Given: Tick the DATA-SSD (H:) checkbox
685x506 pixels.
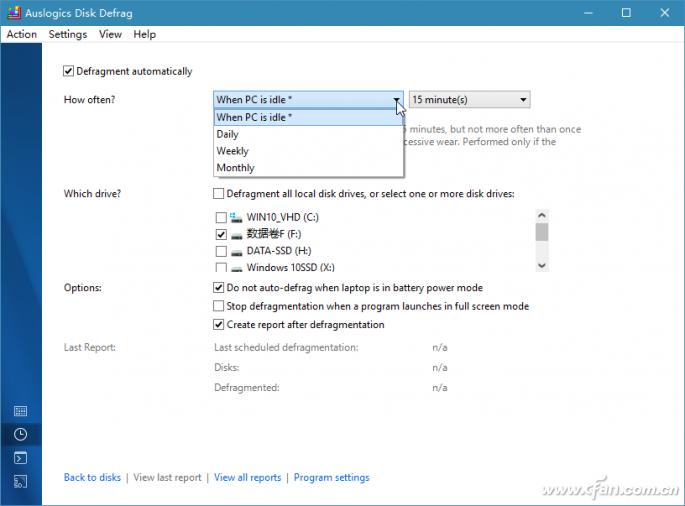Looking at the screenshot, I should click(x=221, y=251).
